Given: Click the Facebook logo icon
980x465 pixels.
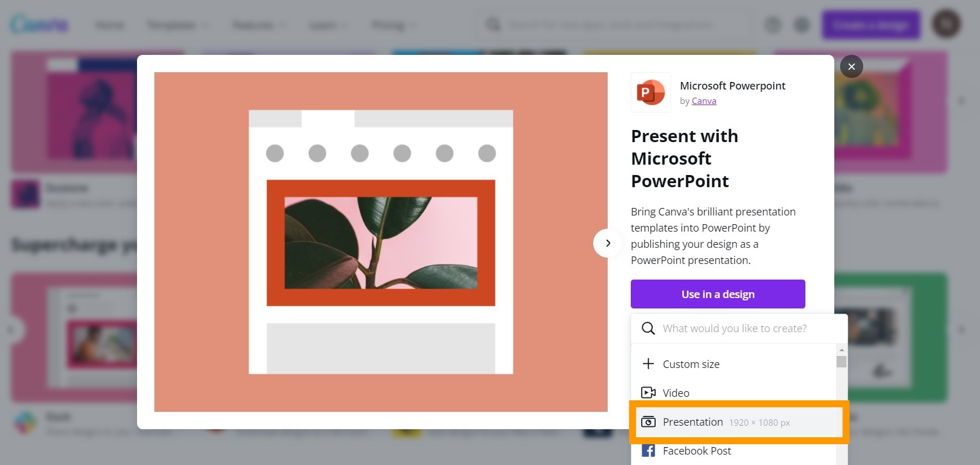Looking at the screenshot, I should 648,451.
